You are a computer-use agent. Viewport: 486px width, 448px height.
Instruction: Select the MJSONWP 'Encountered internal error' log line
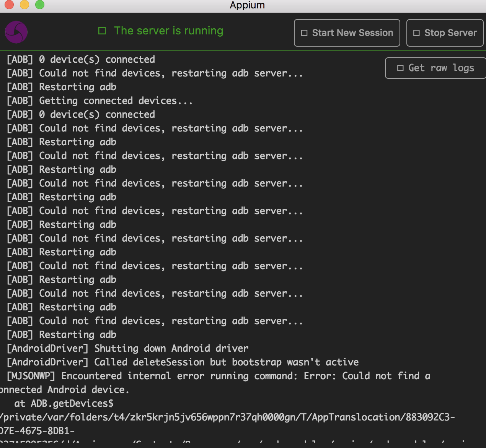[219, 376]
